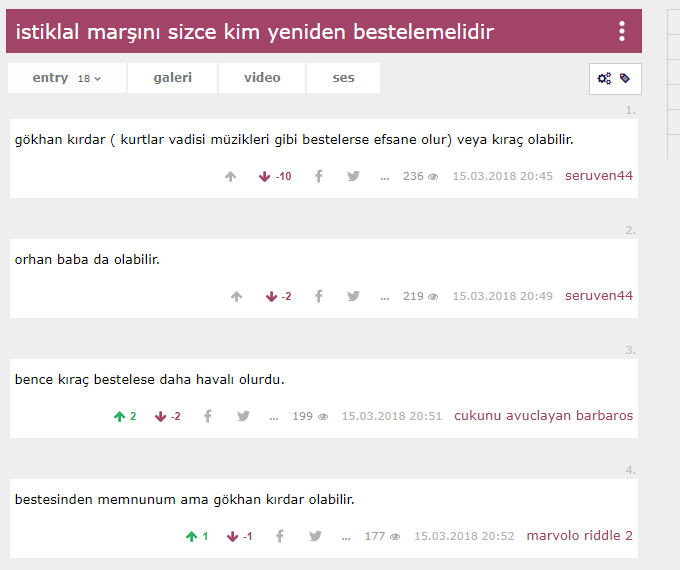The height and width of the screenshot is (570, 680).
Task: Open the 15.03.2018 20:52 timestamp
Action: click(464, 536)
